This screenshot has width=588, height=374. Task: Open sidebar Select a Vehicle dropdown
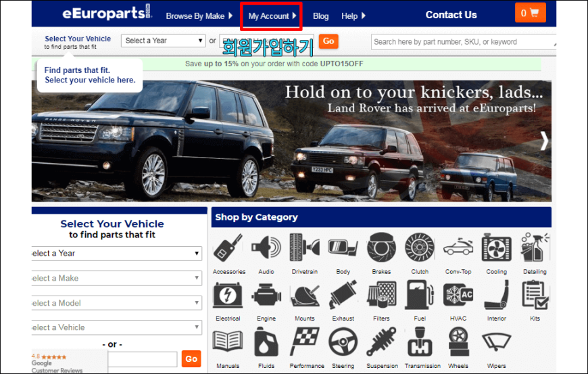pyautogui.click(x=117, y=327)
